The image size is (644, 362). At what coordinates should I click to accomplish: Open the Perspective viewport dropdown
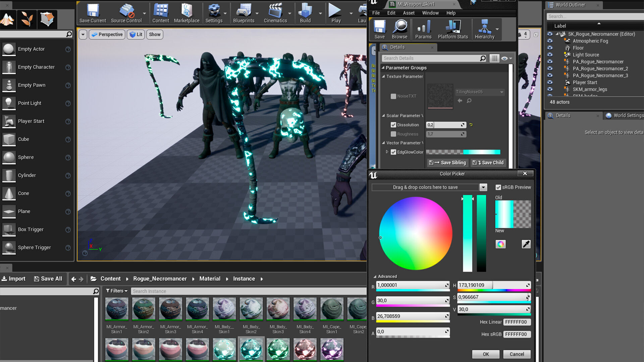[107, 35]
